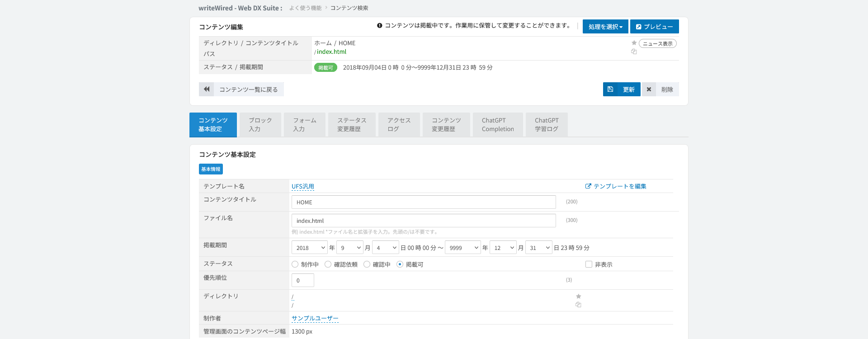Image resolution: width=868 pixels, height=339 pixels.
Task: Focus the コンテンツタイトル input with HOME
Action: point(424,202)
